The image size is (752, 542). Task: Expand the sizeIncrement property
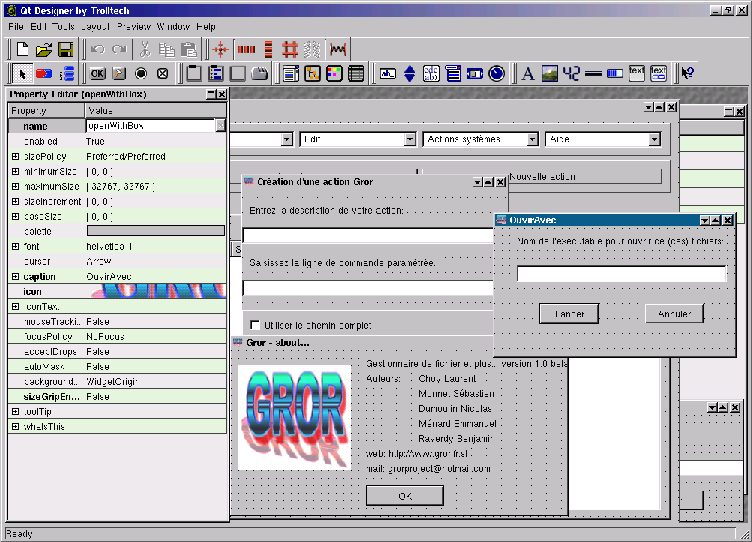15,201
